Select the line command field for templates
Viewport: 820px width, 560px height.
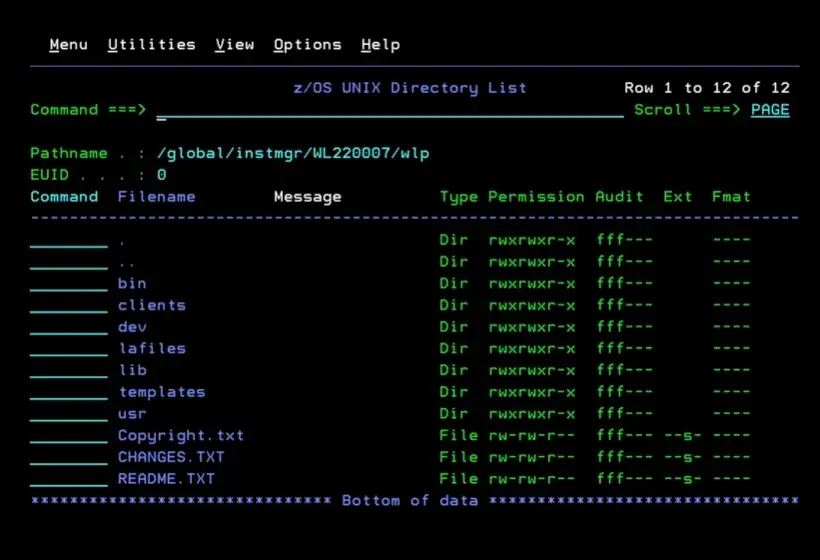[x=69, y=393]
